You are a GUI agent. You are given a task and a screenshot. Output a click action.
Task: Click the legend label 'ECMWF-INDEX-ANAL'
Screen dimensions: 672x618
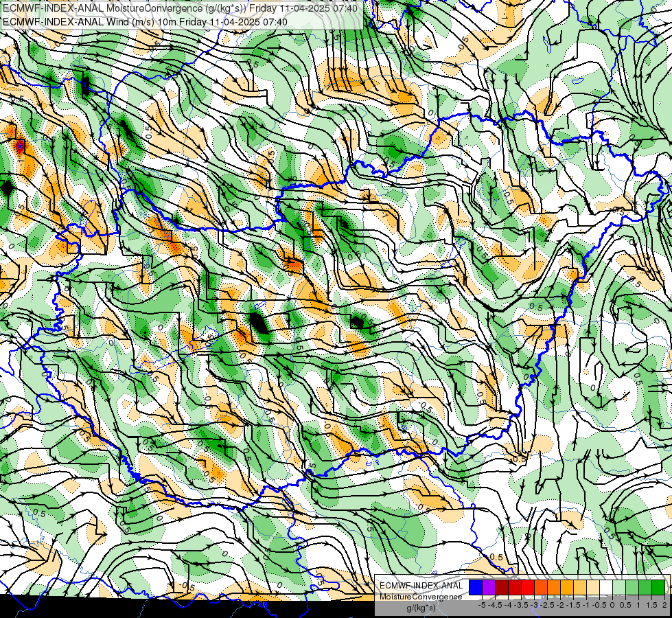point(421,586)
